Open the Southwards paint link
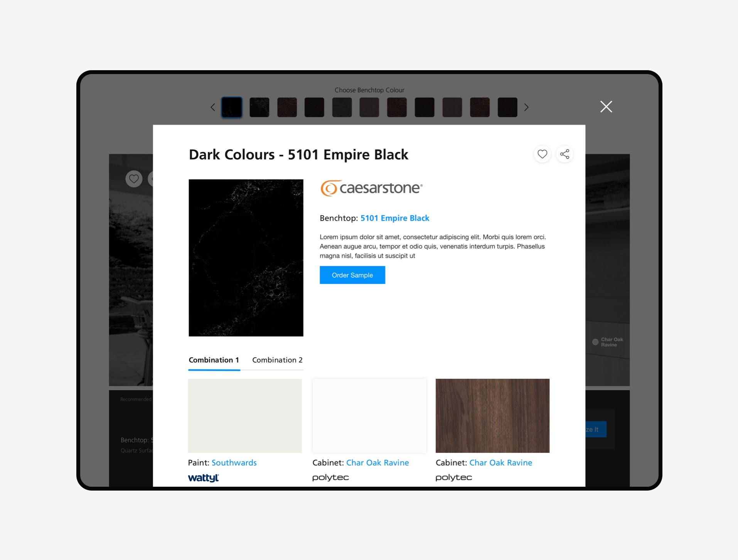 234,463
